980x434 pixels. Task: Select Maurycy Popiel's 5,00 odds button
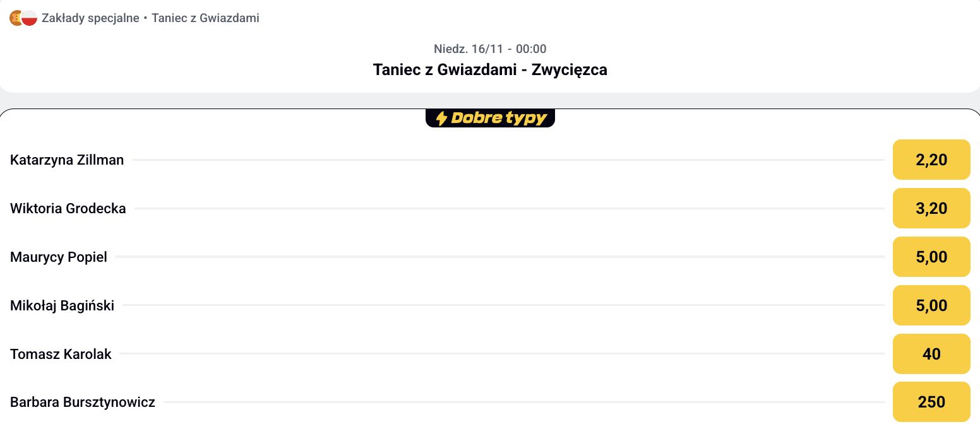click(x=931, y=257)
